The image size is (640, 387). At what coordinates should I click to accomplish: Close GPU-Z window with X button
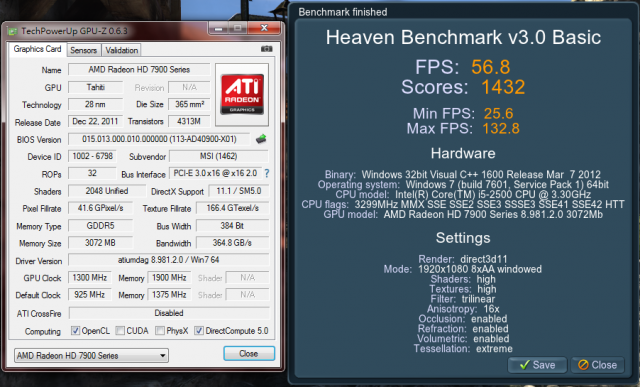(264, 28)
